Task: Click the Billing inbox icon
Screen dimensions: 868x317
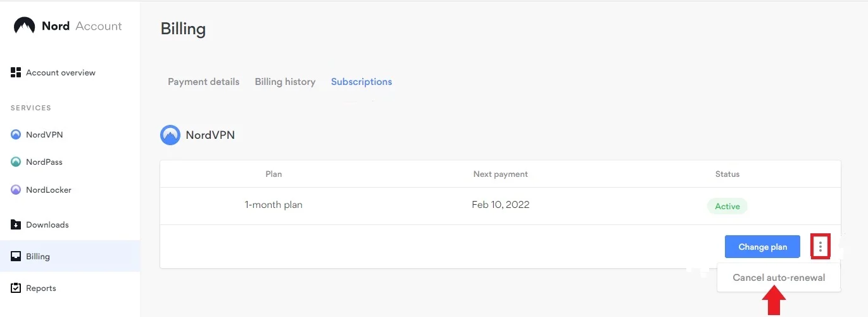Action: (16, 256)
